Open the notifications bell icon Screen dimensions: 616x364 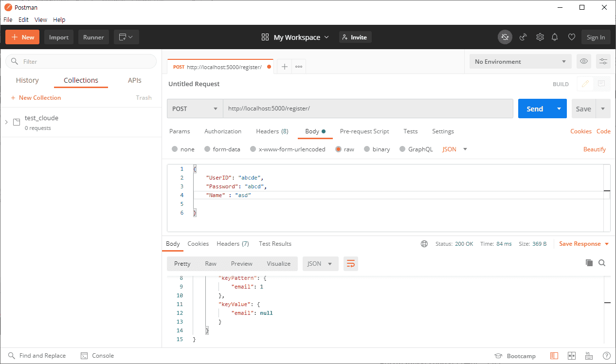tap(555, 37)
